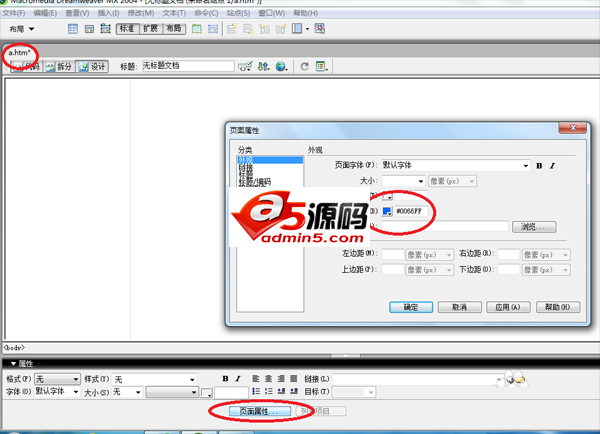Click the 页面属性... button
The width and height of the screenshot is (600, 434).
(x=260, y=411)
